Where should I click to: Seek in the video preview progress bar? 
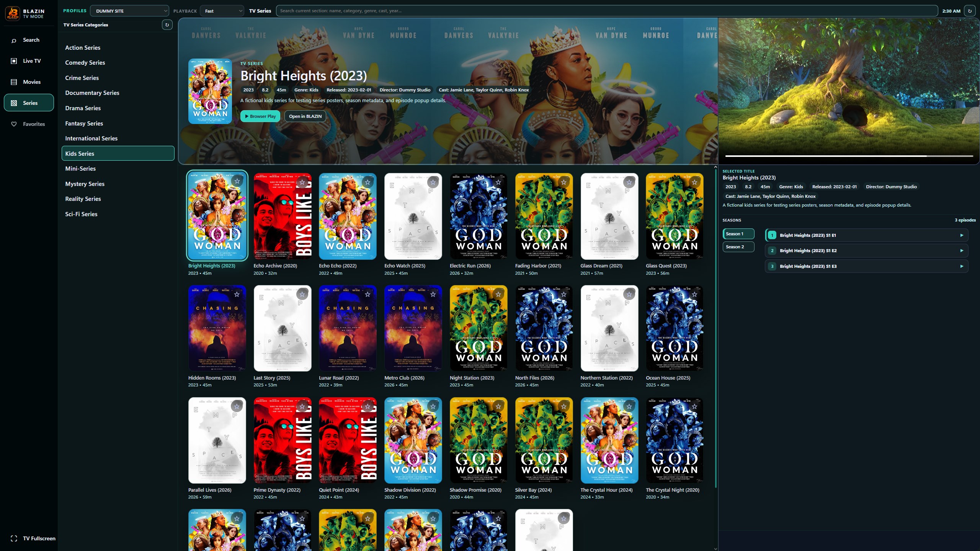point(849,156)
